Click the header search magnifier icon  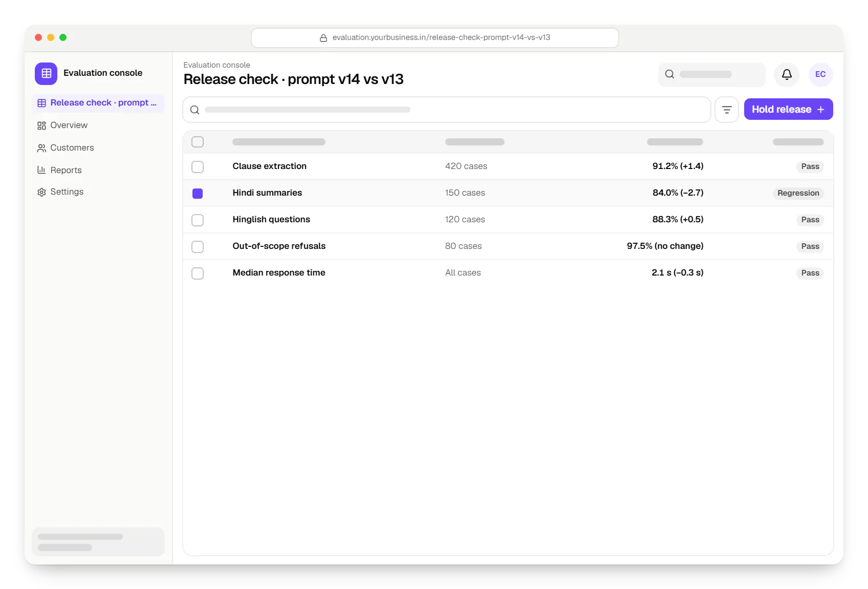[x=669, y=74]
